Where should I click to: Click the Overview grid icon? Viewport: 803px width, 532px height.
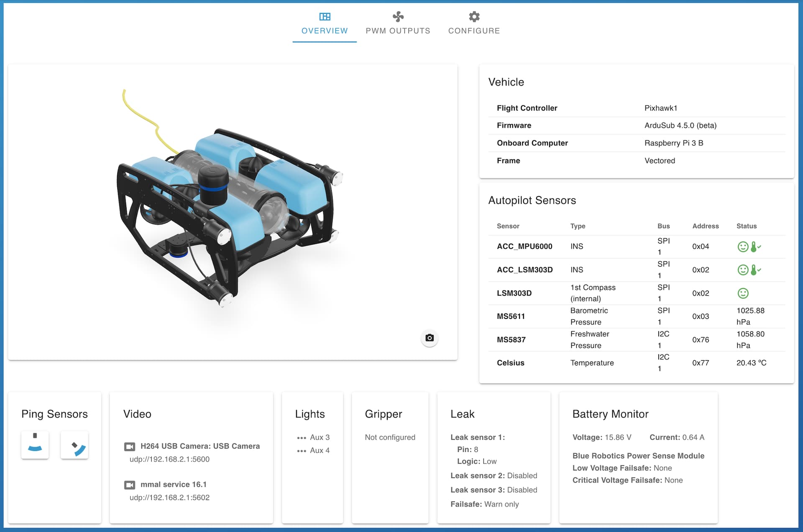coord(325,17)
